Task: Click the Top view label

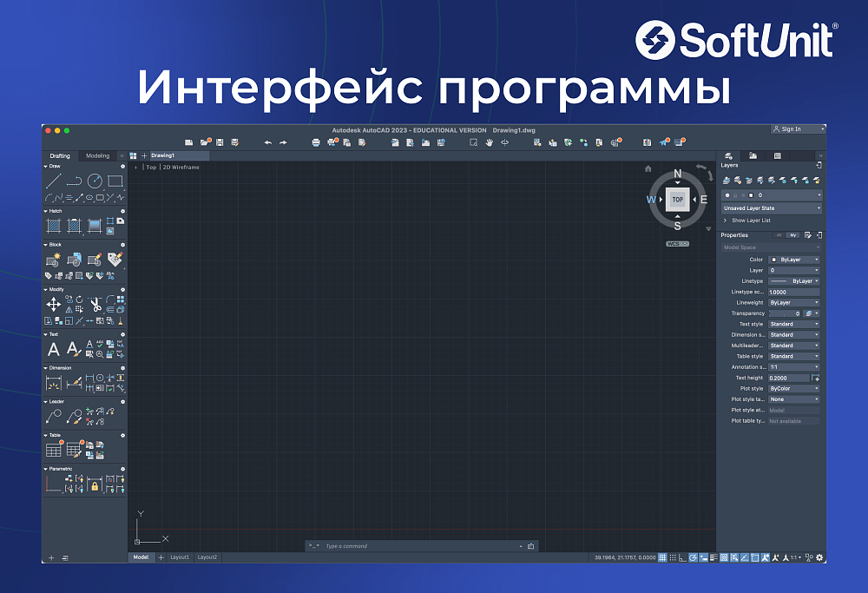Action: click(x=151, y=168)
